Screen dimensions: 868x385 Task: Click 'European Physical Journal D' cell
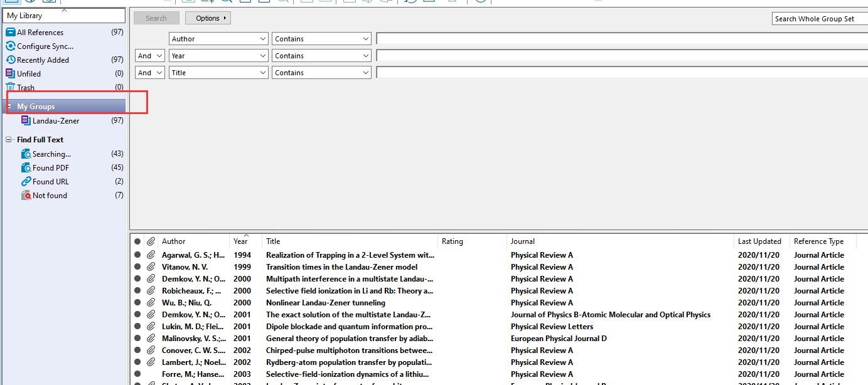559,339
